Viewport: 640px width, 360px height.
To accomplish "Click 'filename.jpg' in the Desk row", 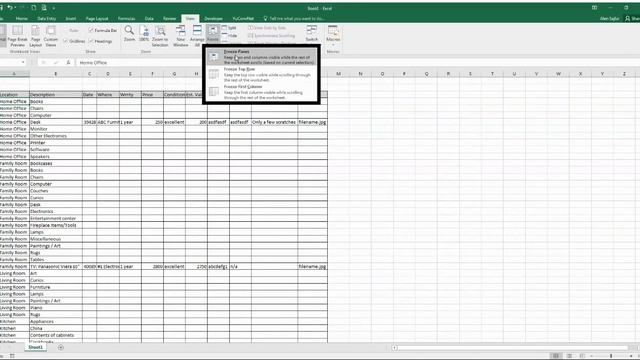I will click(x=312, y=122).
